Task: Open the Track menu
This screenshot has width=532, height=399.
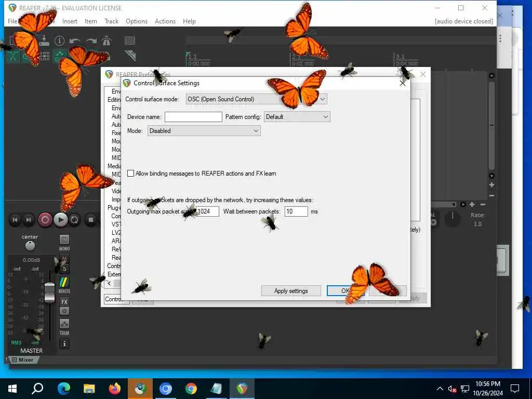Action: [x=111, y=21]
